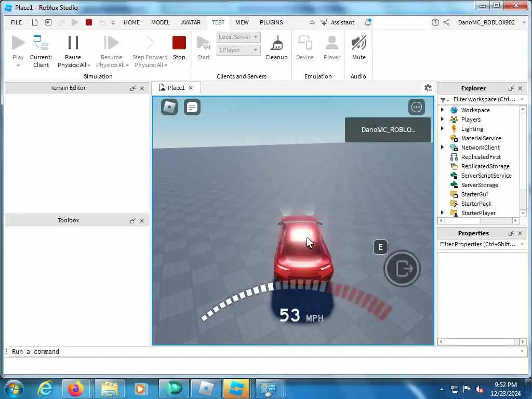Expand the Pause Physics: All dropdown arrow
The image size is (532, 399).
(89, 65)
